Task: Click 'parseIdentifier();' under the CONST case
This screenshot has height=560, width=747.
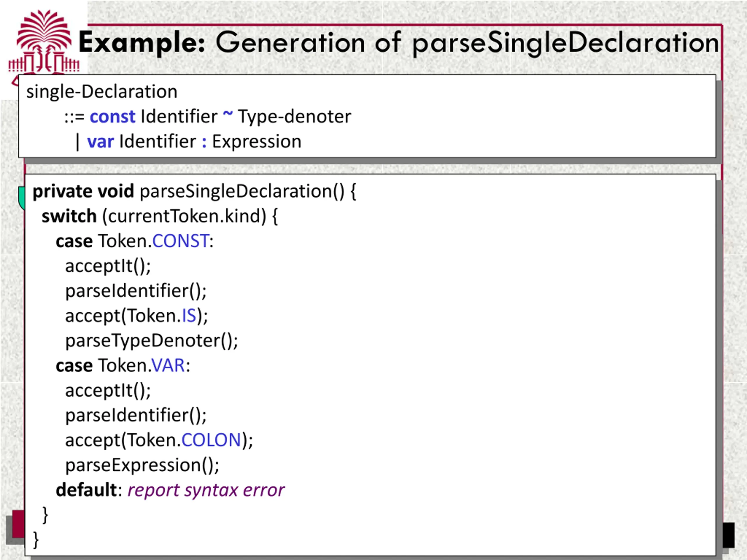Action: coord(136,291)
